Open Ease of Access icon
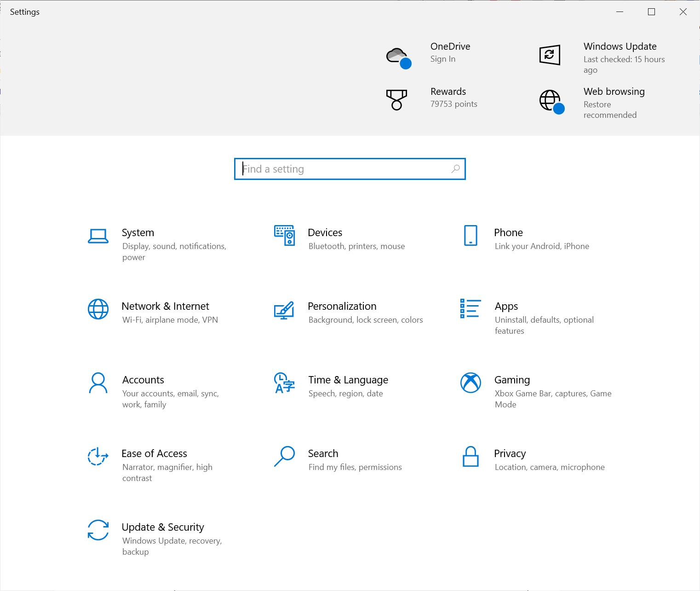The height and width of the screenshot is (591, 700). coord(98,457)
